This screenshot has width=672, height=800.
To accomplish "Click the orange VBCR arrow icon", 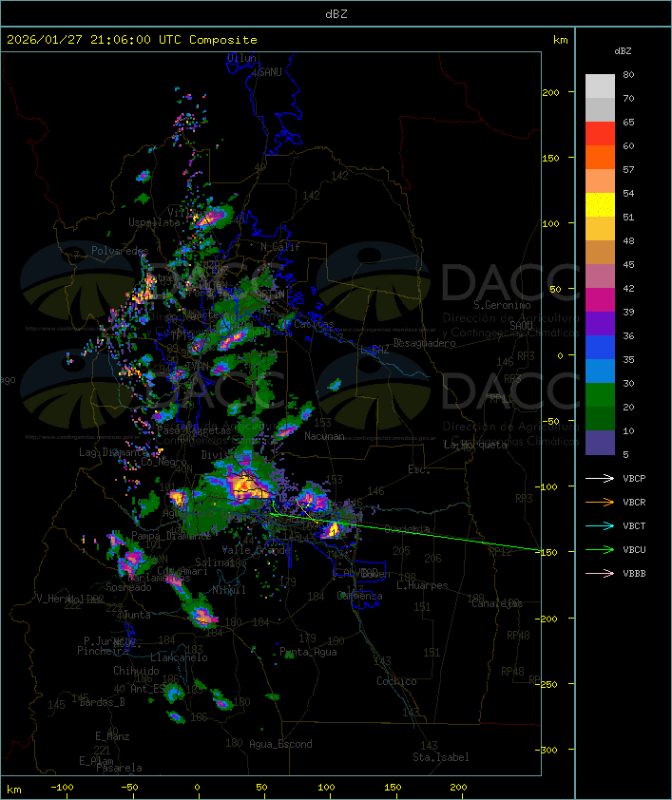I will 601,502.
